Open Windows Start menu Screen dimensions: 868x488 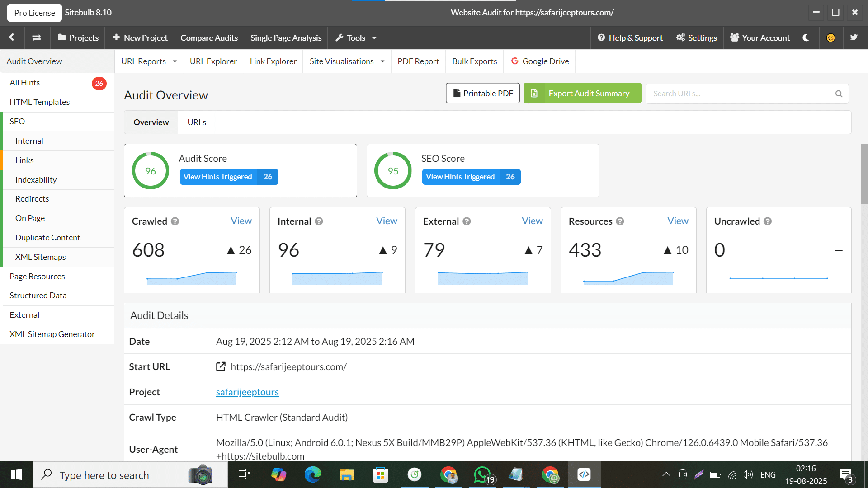(x=16, y=474)
